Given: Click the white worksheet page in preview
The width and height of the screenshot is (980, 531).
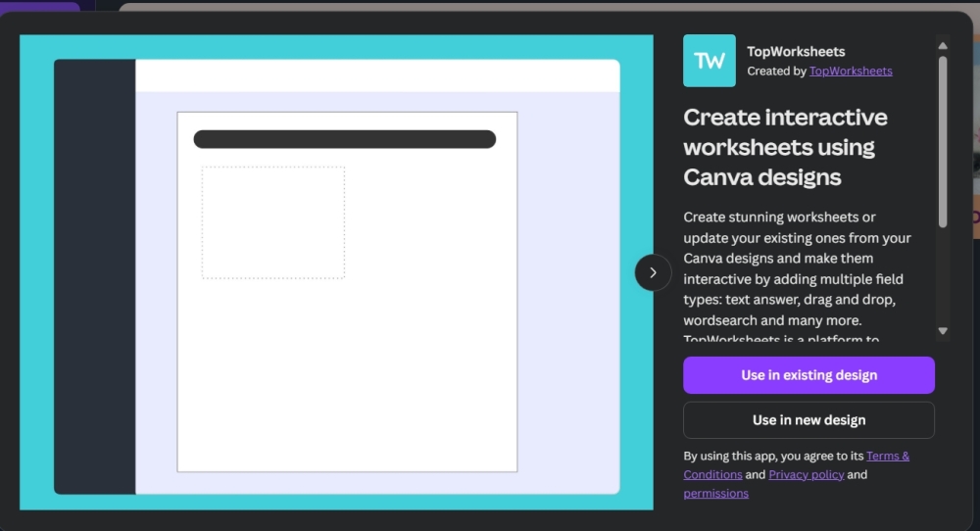Looking at the screenshot, I should pyautogui.click(x=392, y=372).
